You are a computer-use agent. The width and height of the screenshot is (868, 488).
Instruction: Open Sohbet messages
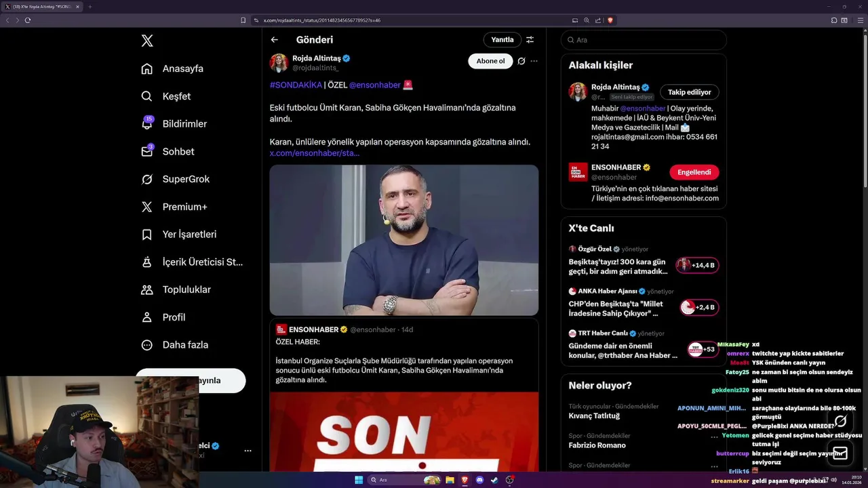coord(167,152)
